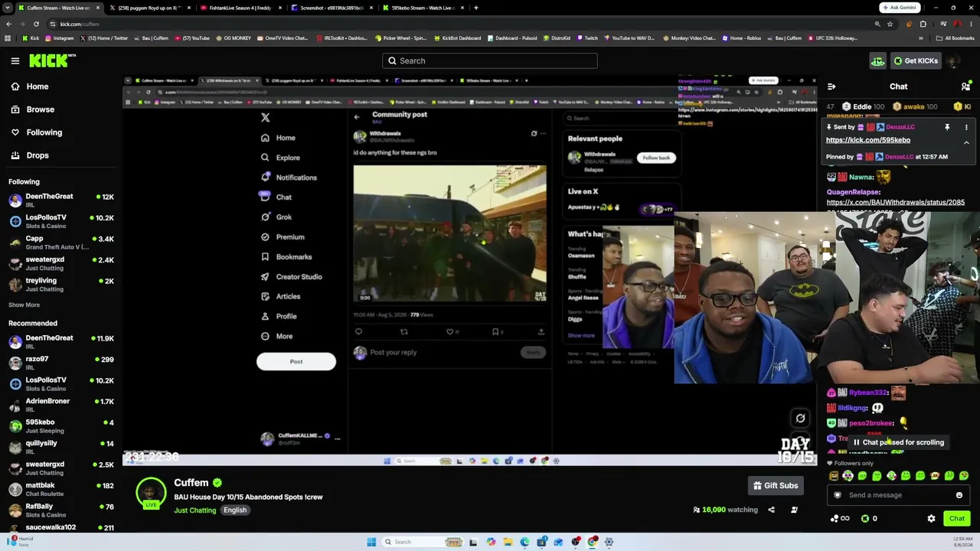This screenshot has width=980, height=551.
Task: Open the Just Chatting category link
Action: coord(194,510)
